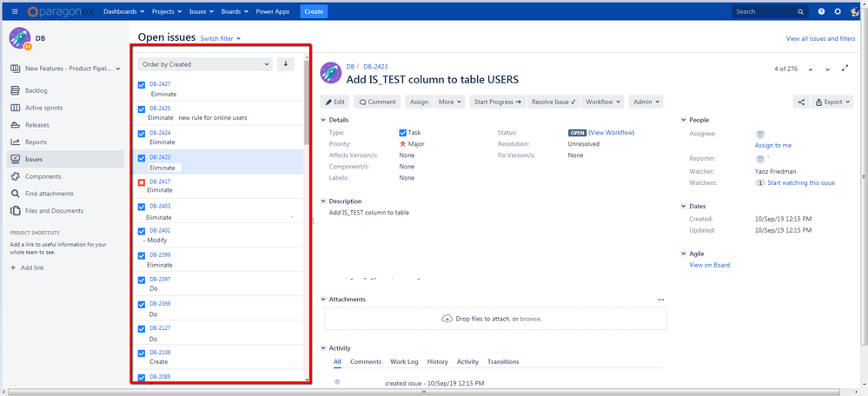Open the help question mark icon

821,11
